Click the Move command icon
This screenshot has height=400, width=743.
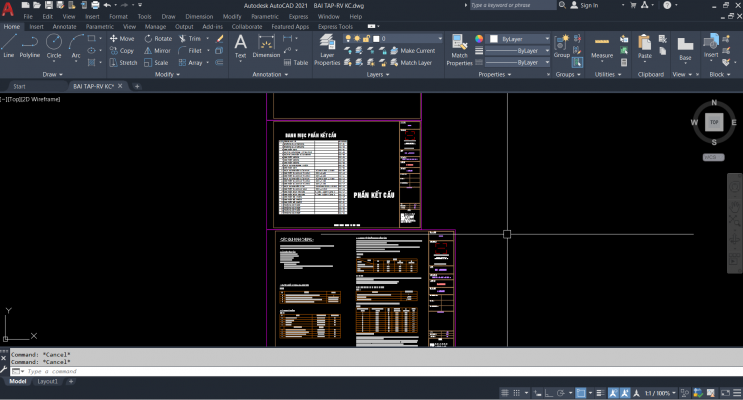coord(120,38)
